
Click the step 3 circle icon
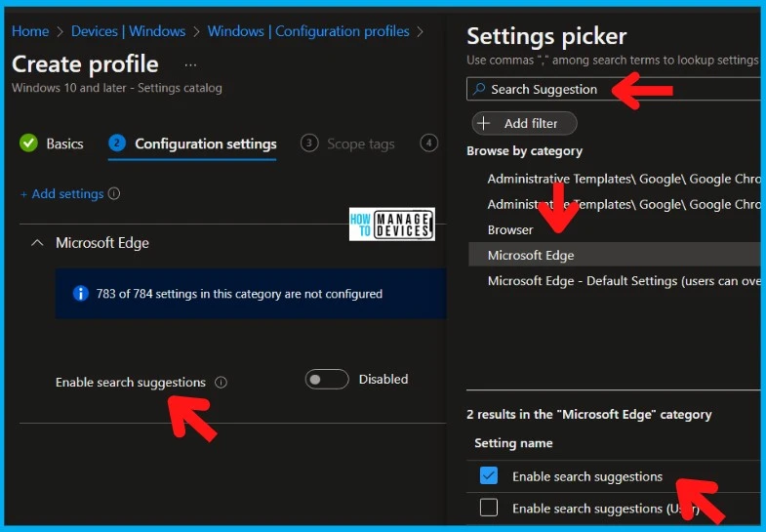pos(309,143)
